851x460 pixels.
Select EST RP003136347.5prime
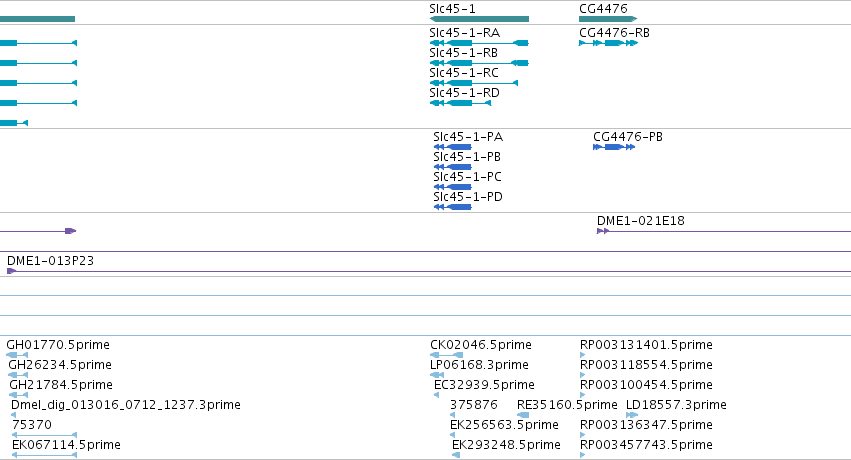tap(583, 435)
